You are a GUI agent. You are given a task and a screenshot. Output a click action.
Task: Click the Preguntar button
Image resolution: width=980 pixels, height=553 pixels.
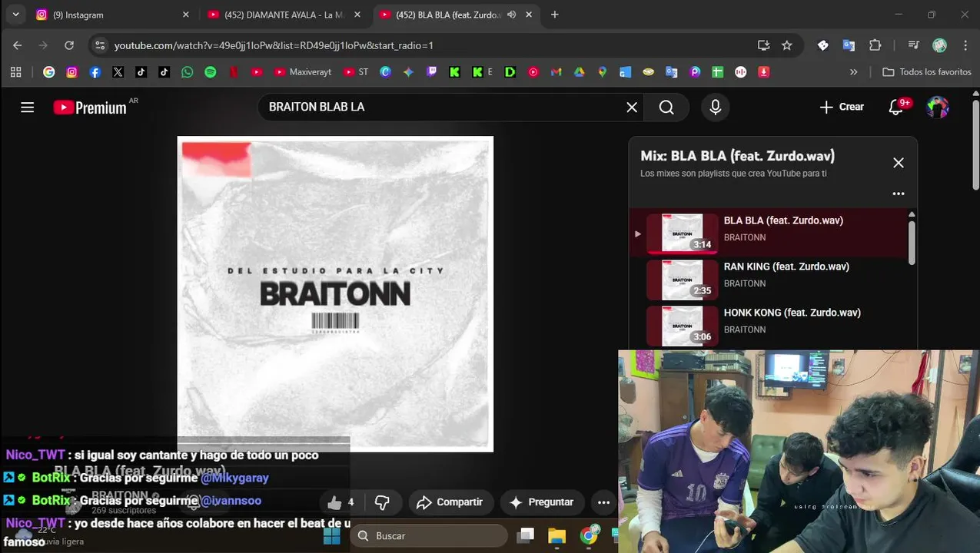[x=541, y=502]
